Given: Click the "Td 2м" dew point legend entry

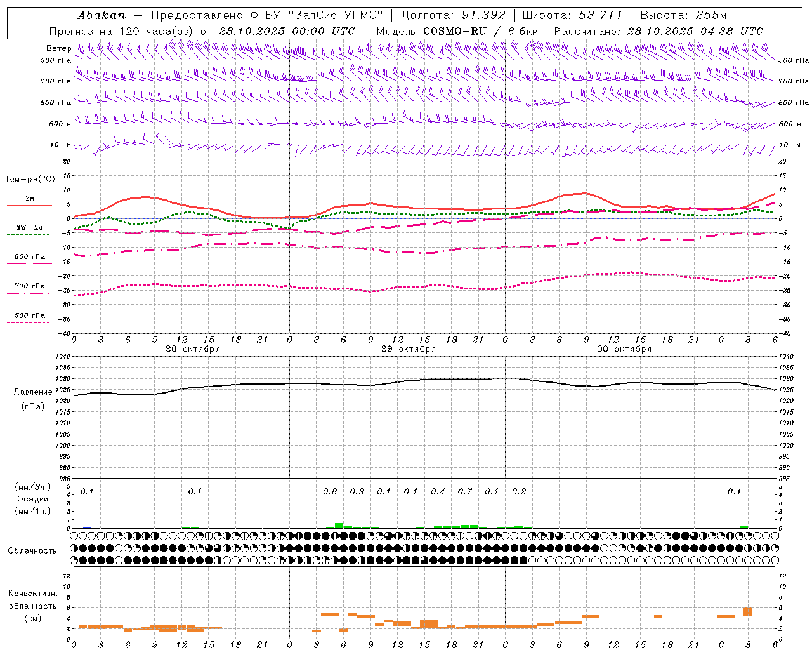Looking at the screenshot, I should click(x=30, y=227).
